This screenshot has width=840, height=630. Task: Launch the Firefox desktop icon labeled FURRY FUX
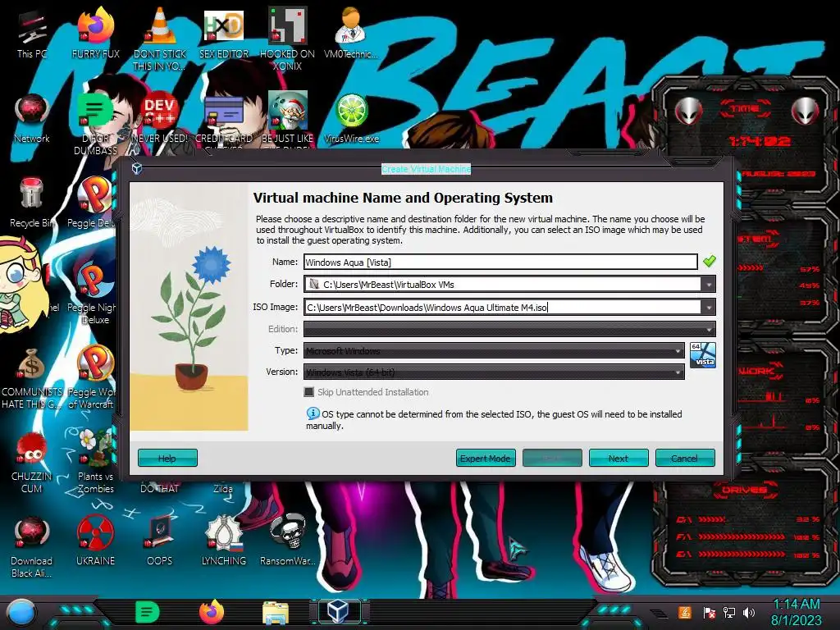pyautogui.click(x=95, y=33)
